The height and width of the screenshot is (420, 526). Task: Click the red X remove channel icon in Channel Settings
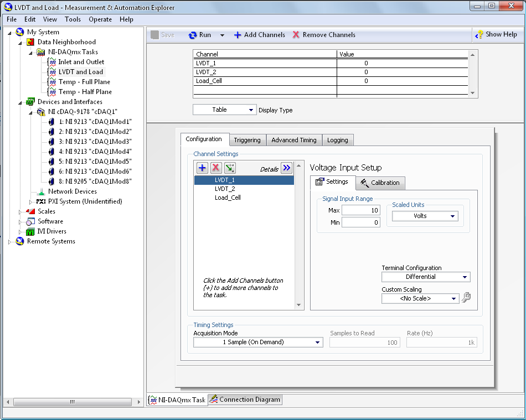(x=216, y=168)
